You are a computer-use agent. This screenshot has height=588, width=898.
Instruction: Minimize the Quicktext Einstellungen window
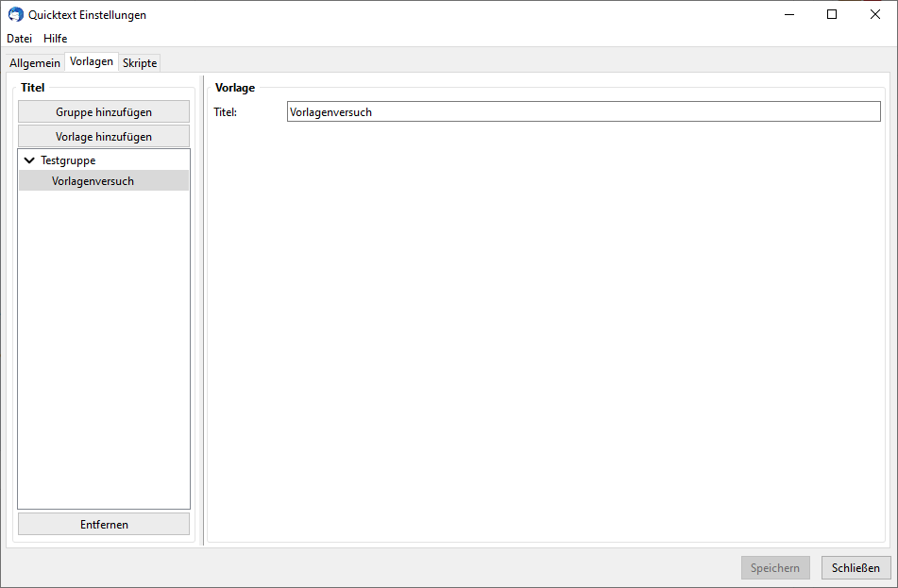pos(789,15)
